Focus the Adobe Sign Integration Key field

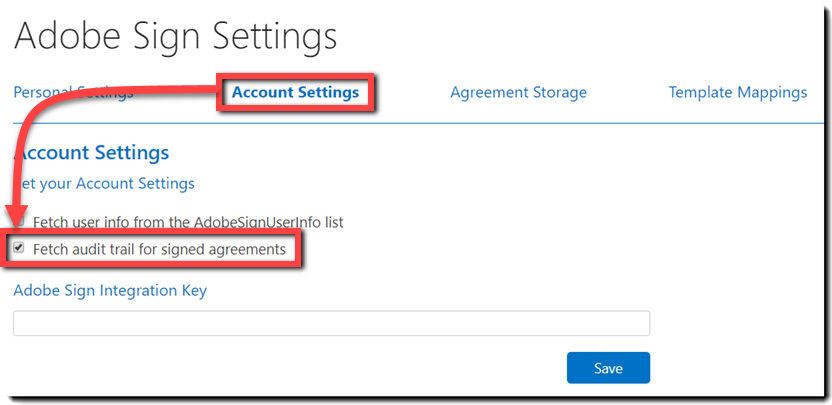tap(331, 323)
